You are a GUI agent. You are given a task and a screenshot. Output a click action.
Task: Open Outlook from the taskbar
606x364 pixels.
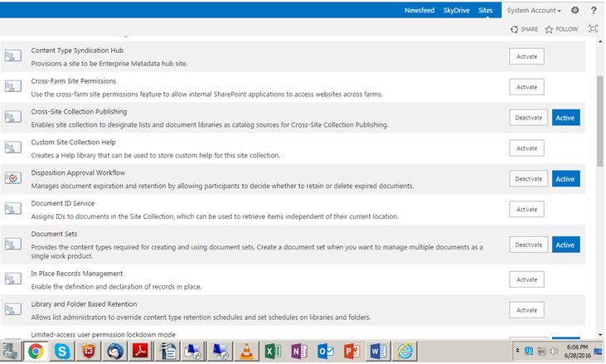[326, 352]
